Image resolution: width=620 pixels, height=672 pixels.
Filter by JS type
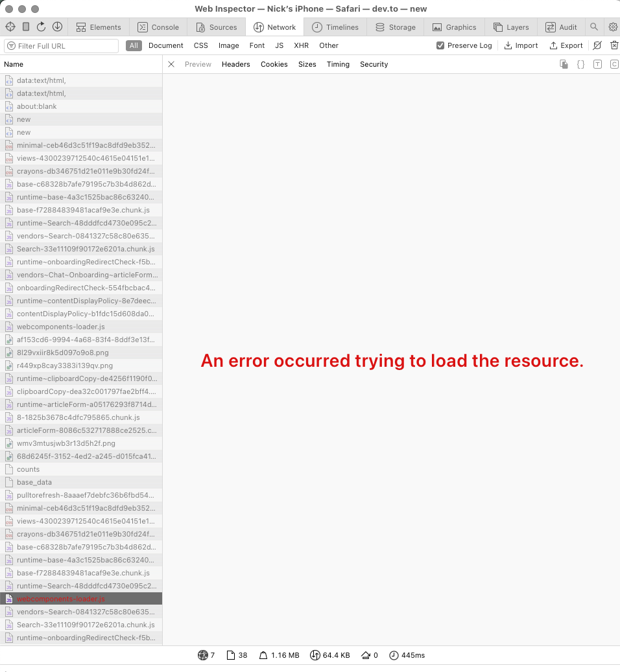click(279, 45)
